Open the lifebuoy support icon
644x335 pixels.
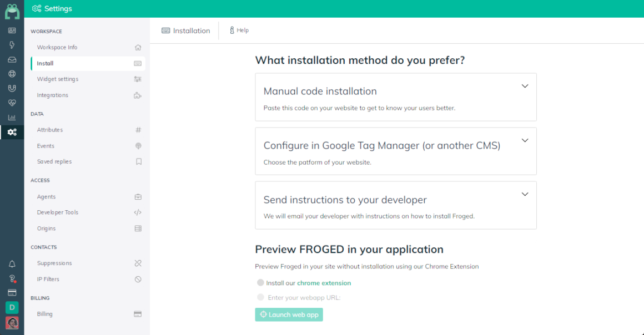(12, 74)
